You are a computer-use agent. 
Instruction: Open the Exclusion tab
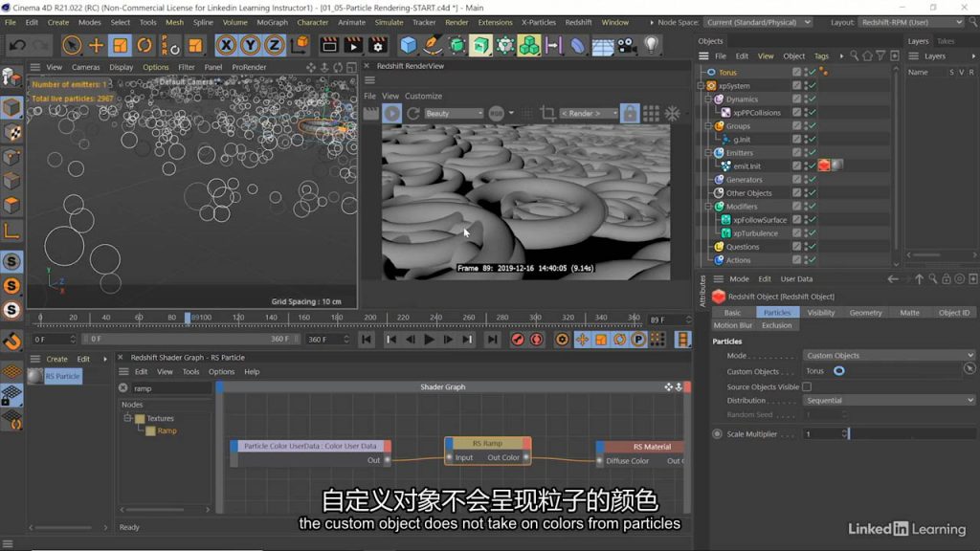tap(777, 325)
